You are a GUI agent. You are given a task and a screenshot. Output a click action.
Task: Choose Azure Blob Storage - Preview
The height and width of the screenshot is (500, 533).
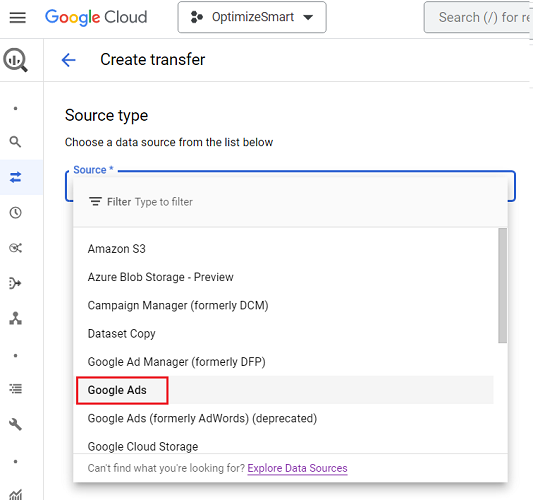(x=283, y=277)
